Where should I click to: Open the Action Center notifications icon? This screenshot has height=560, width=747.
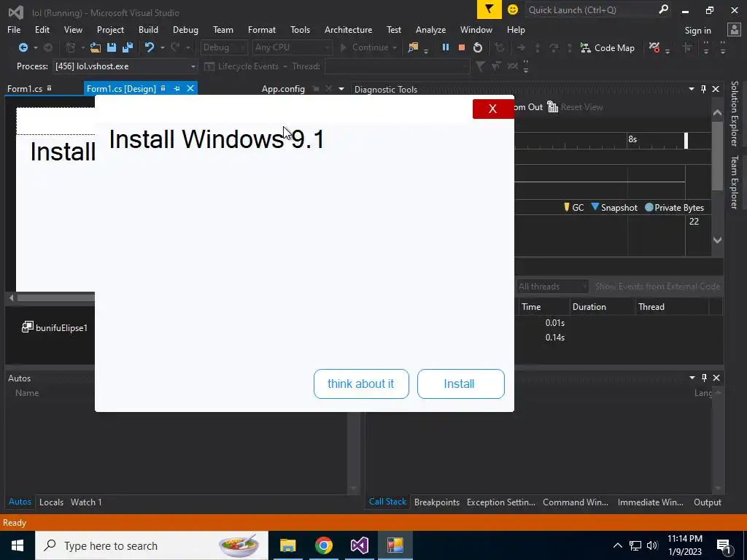[724, 545]
